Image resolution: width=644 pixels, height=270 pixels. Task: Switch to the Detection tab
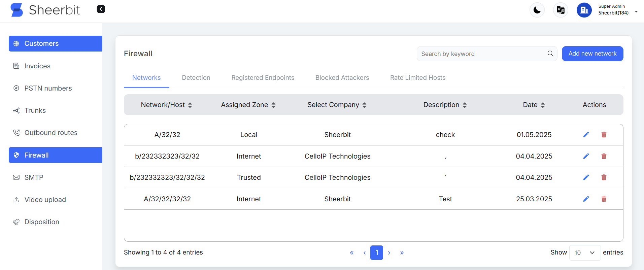click(196, 78)
